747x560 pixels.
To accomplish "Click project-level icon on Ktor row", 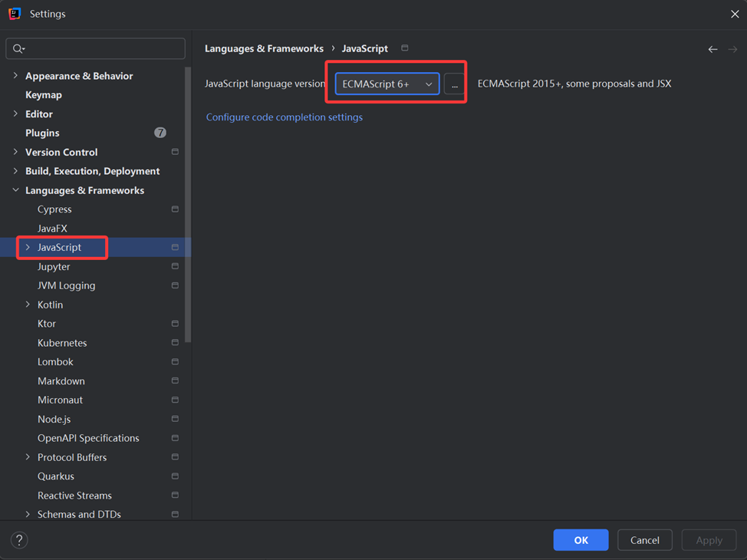I will point(175,323).
